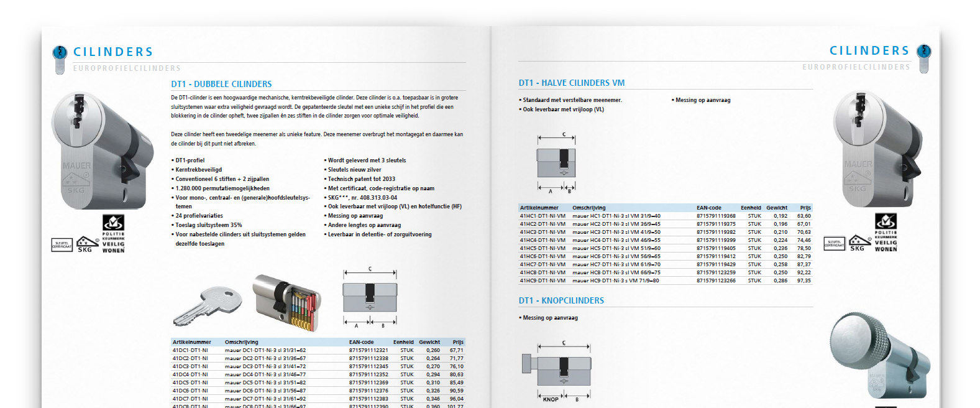This screenshot has height=408, width=980.
Task: Click the price 74,46
Action: coord(804,240)
